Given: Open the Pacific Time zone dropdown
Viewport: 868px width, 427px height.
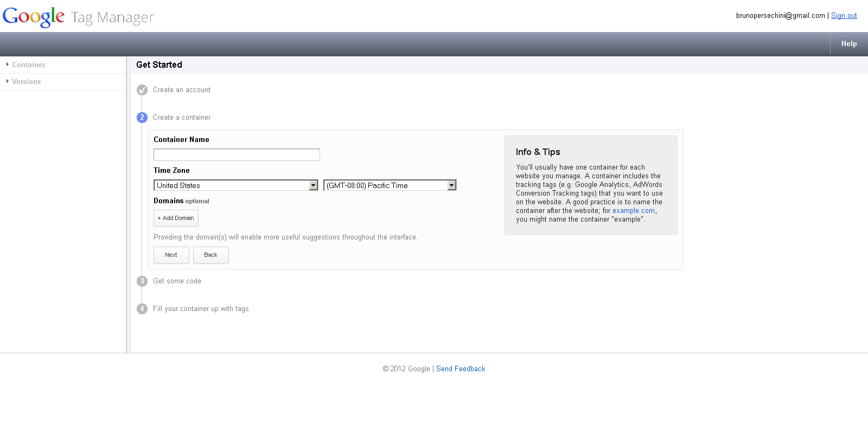Looking at the screenshot, I should point(390,185).
